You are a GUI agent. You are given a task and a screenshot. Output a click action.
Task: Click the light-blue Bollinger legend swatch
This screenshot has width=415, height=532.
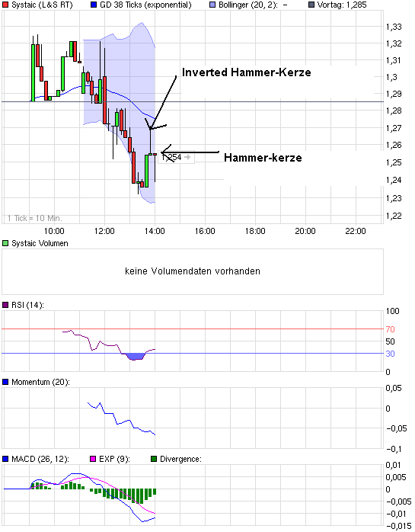212,5
